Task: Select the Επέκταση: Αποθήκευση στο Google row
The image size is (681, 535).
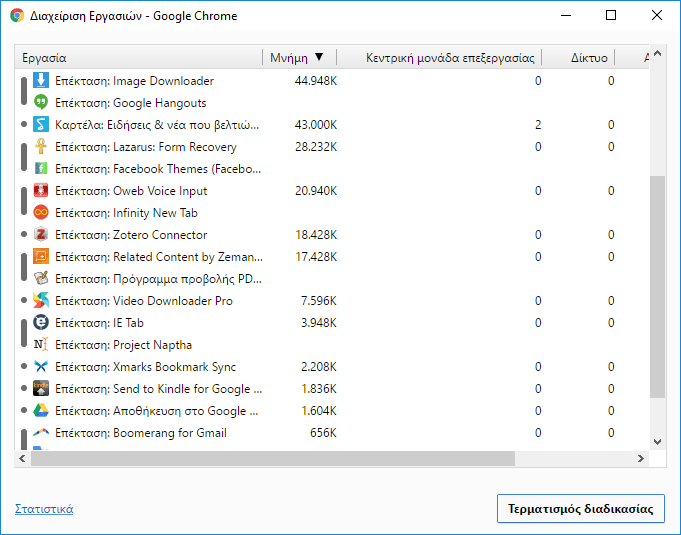Action: 332,411
